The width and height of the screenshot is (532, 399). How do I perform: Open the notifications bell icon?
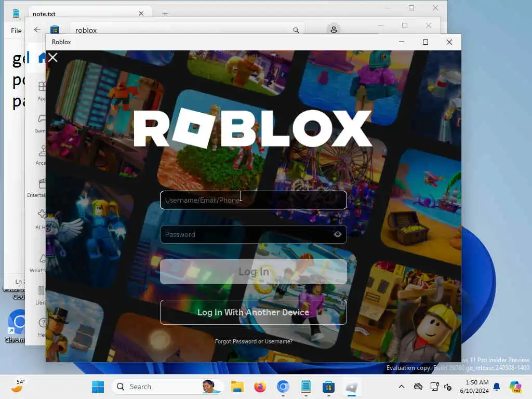pos(497,387)
